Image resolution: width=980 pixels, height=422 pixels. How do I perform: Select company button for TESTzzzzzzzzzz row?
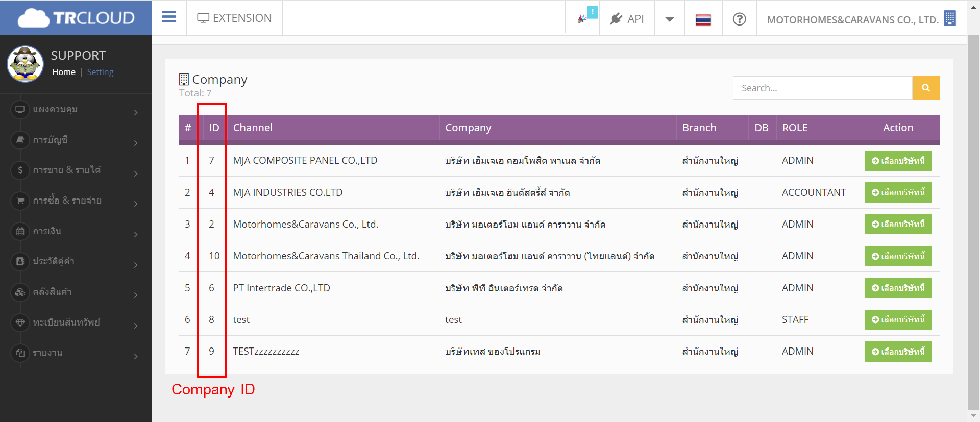(x=898, y=352)
